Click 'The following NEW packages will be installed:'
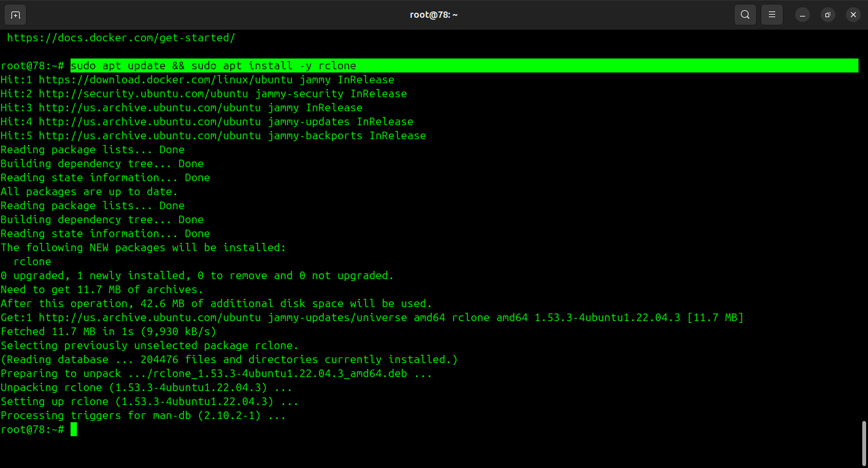Viewport: 868px width, 468px height. 144,248
